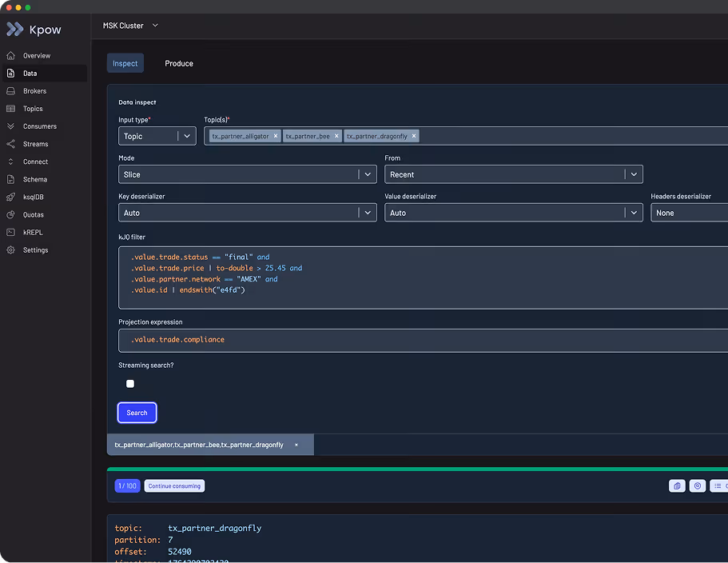
Task: Click the Consumers icon in sidebar
Action: [x=10, y=126]
